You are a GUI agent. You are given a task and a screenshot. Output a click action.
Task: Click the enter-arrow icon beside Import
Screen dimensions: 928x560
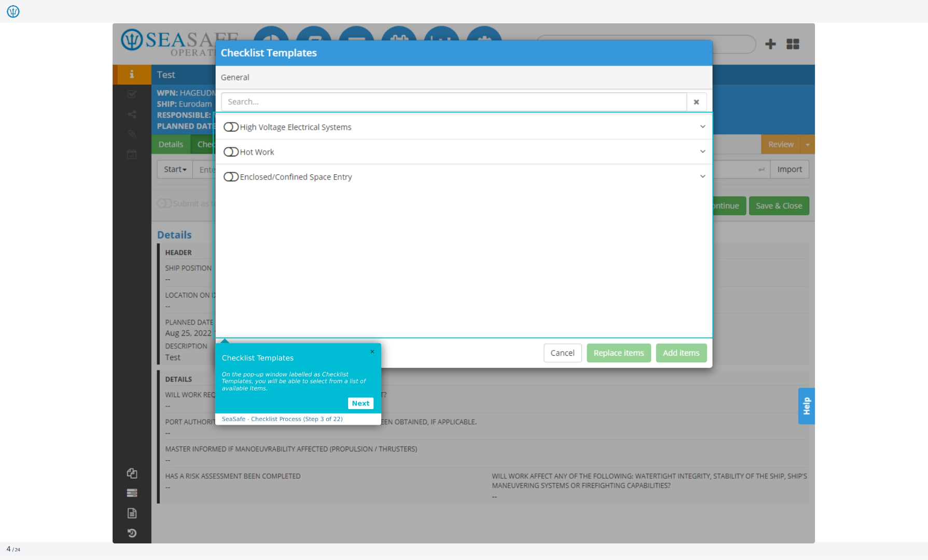tap(761, 170)
